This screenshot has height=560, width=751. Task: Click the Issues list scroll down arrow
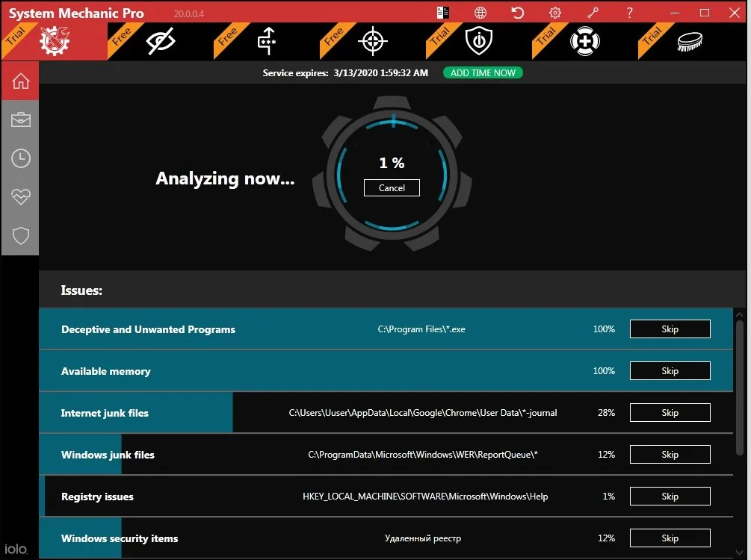[740, 553]
